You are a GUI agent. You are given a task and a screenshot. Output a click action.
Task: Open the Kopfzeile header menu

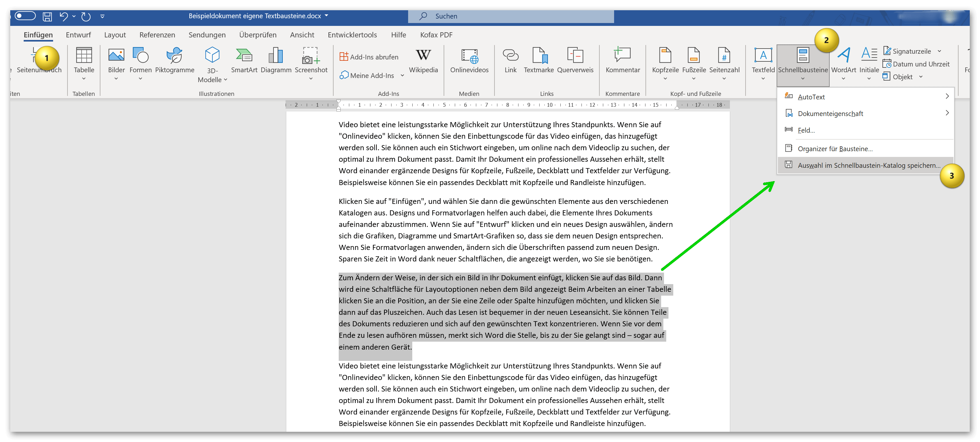(x=665, y=63)
